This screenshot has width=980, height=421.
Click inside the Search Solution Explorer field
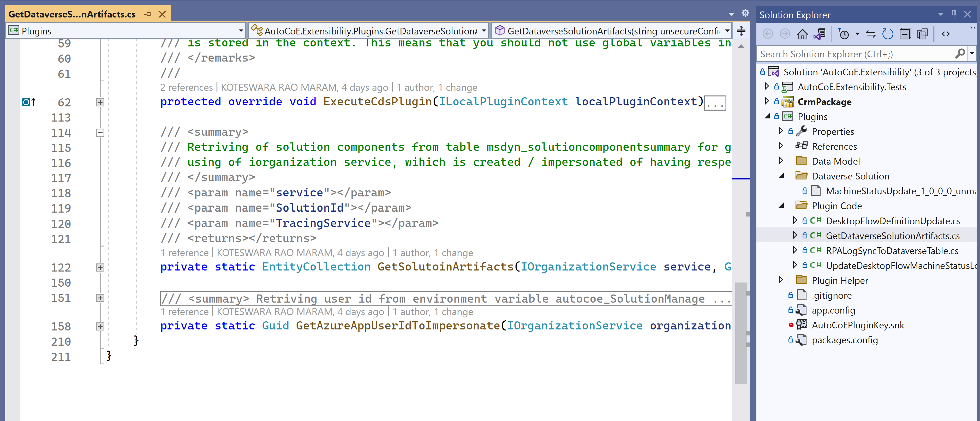point(837,54)
